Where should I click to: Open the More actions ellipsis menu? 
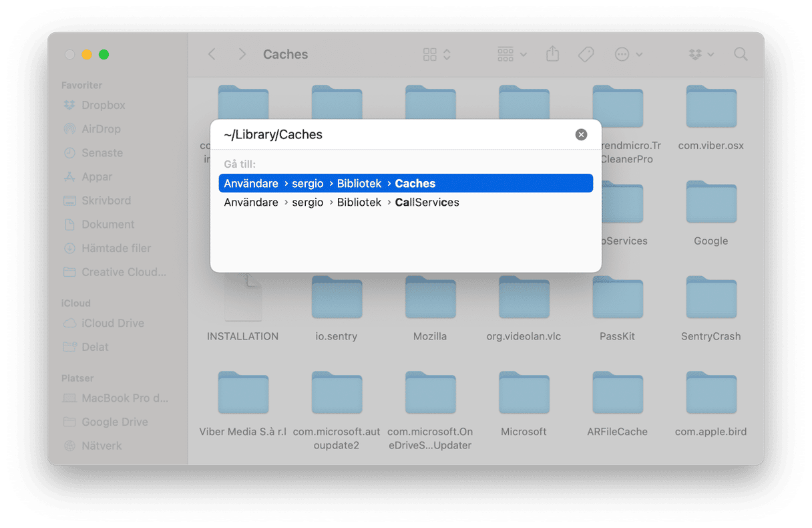[x=628, y=55]
